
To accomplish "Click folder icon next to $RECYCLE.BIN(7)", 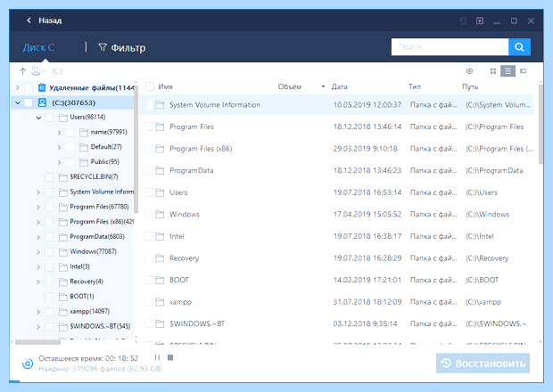I will [x=63, y=176].
